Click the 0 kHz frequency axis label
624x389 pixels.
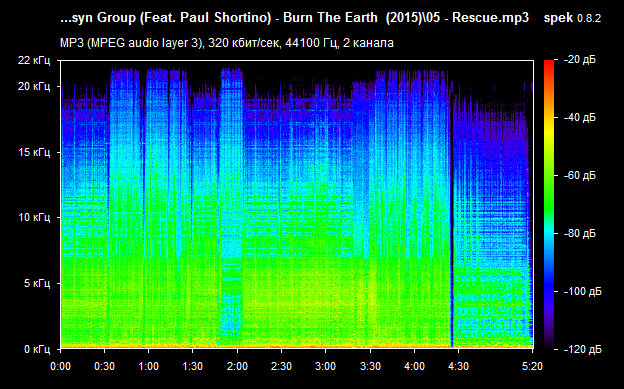click(37, 350)
